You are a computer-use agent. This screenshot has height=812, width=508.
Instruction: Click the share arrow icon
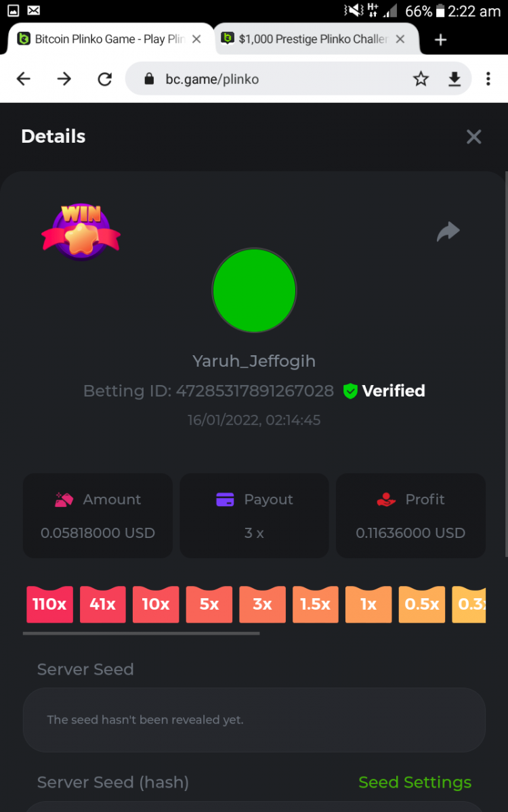448,232
